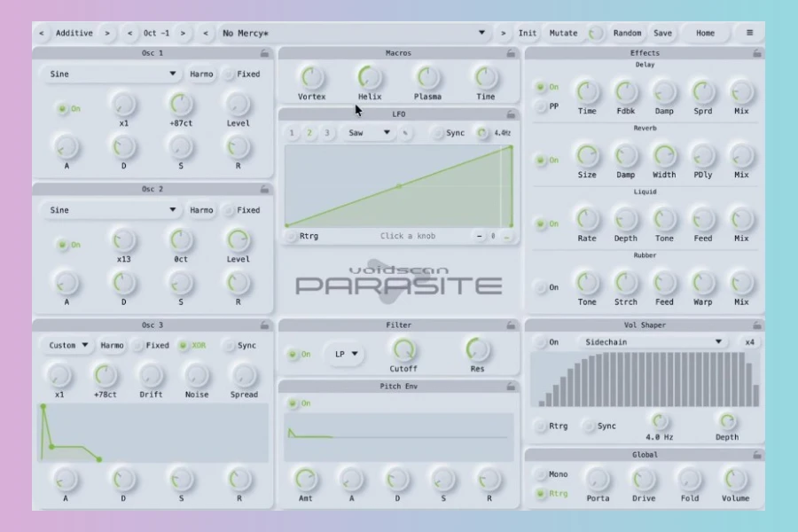The height and width of the screenshot is (532, 798).
Task: Select LFO tab 3
Action: coord(326,133)
